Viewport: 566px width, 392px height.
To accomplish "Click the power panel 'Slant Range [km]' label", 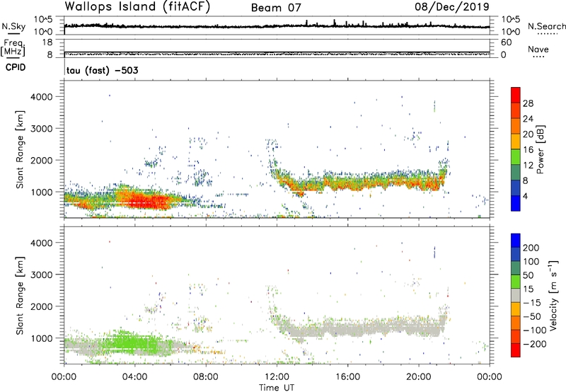I will (20, 149).
